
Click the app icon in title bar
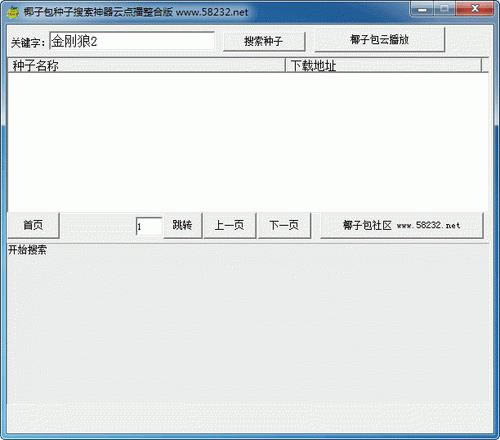pyautogui.click(x=13, y=12)
